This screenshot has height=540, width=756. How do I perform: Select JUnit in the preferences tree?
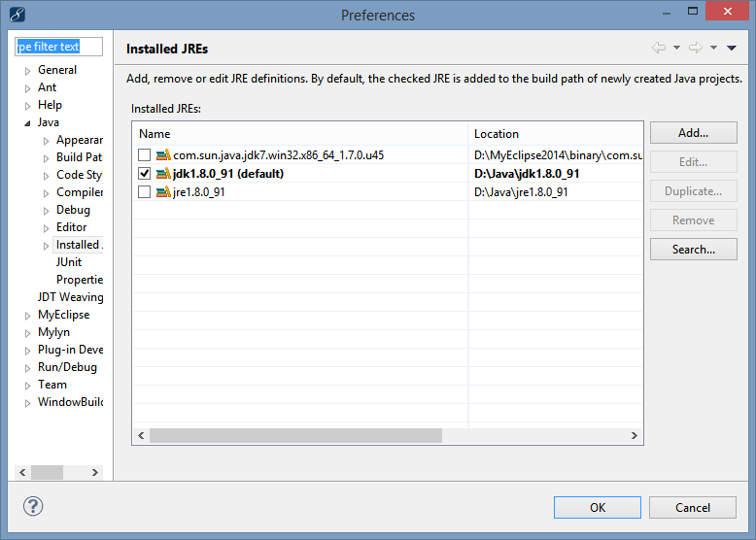(69, 262)
